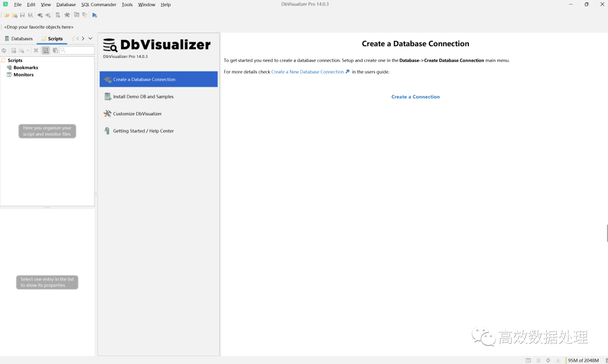The image size is (608, 364).
Task: Follow the "Create a New Database Connection" guide link
Action: (307, 71)
